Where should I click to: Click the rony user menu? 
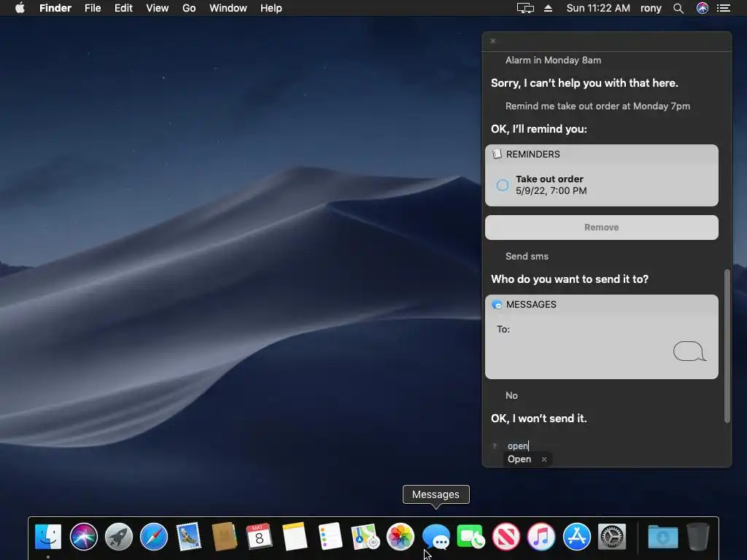tap(651, 8)
